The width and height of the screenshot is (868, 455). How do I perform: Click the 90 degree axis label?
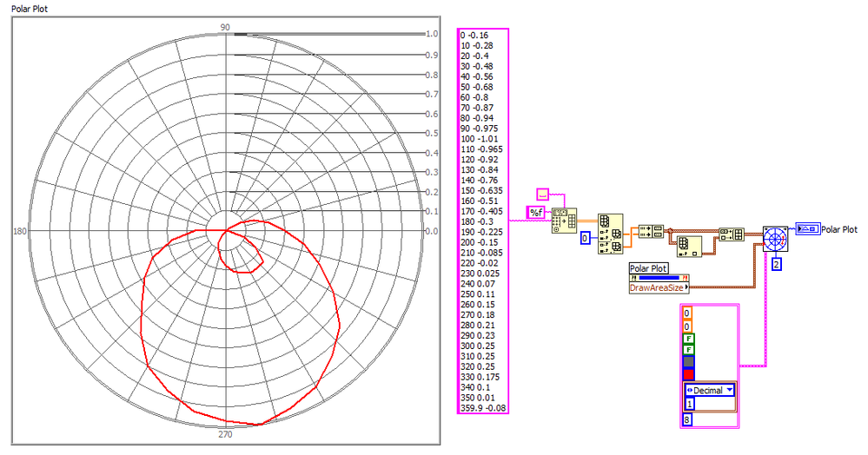click(x=225, y=27)
